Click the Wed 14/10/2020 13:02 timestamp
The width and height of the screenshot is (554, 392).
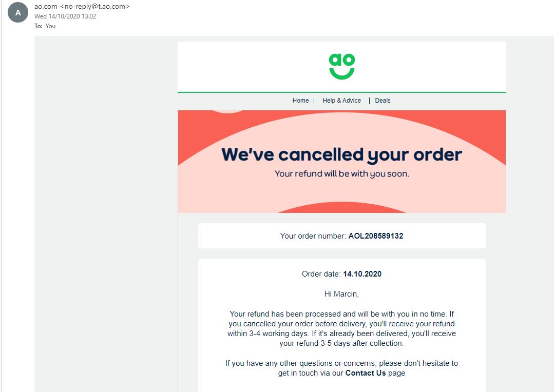pyautogui.click(x=65, y=16)
